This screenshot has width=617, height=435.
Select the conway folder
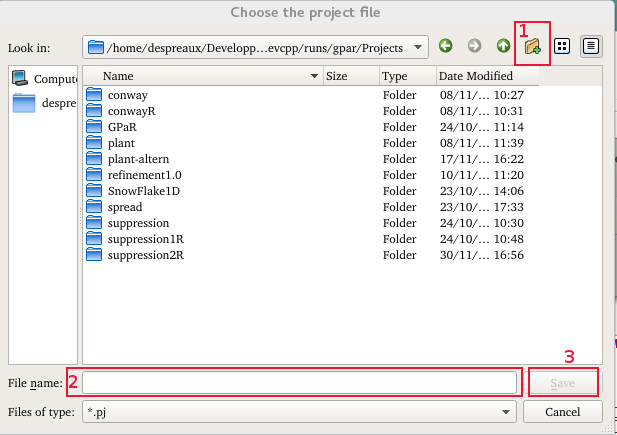(127, 95)
